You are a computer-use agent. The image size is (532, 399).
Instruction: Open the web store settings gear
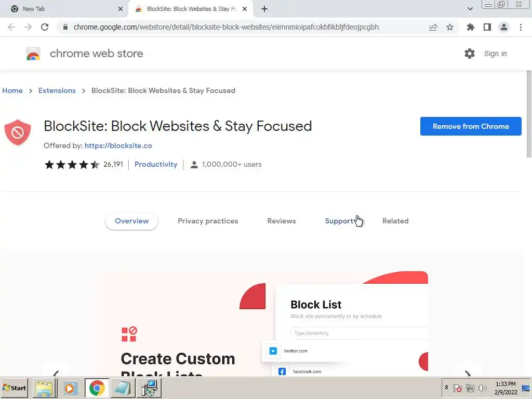click(x=470, y=54)
